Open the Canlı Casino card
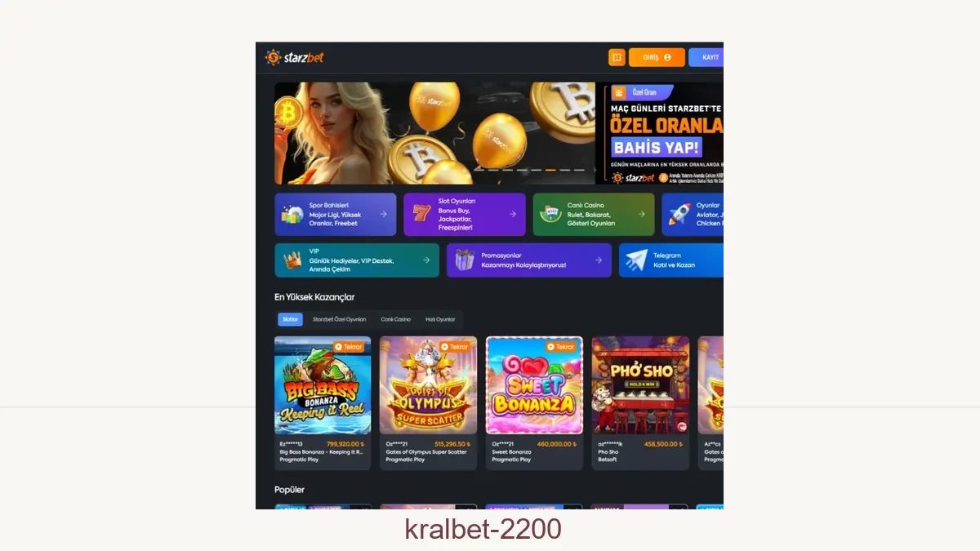Screen dimensions: 980x551 594,214
